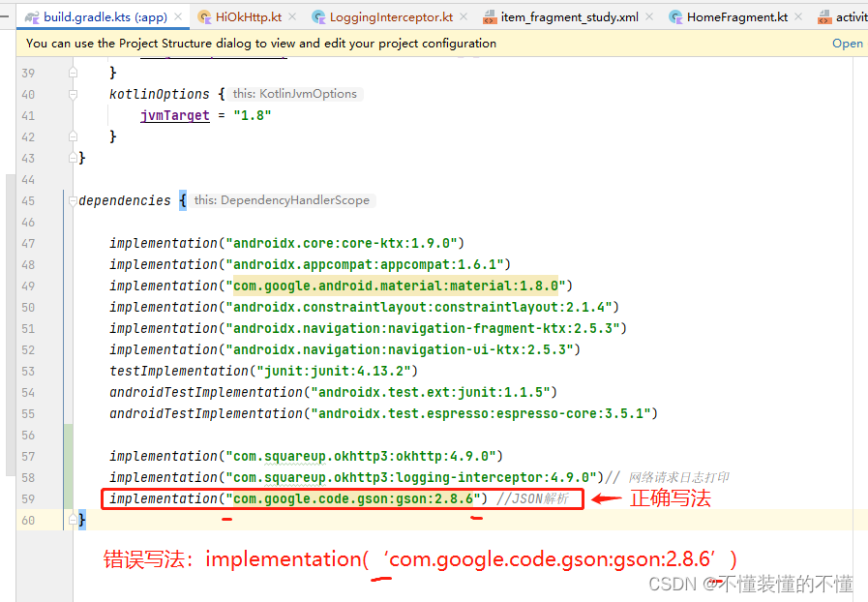Open the LoggingInterceptor.kt tab
868x602 pixels.
391,17
